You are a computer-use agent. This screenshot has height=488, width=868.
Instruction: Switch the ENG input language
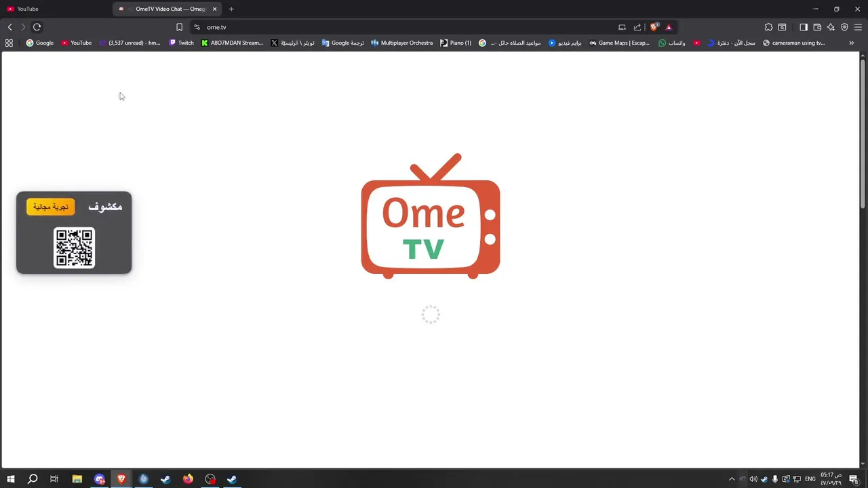[810, 479]
